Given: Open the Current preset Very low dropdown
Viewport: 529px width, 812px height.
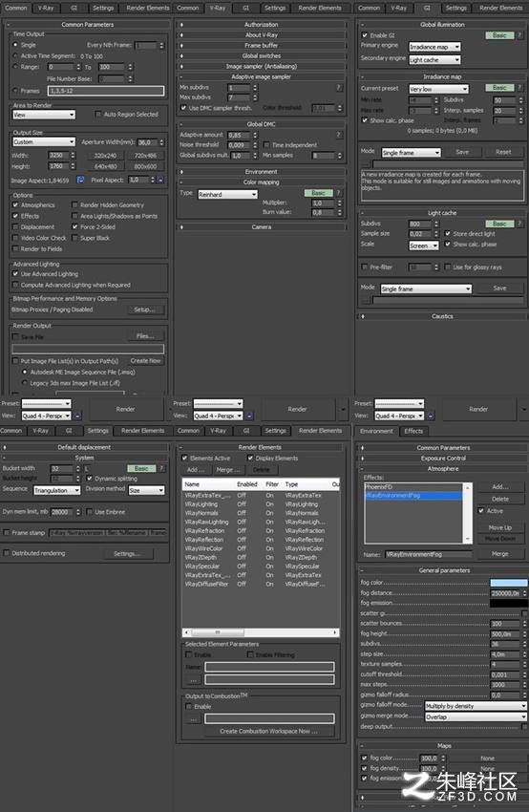Looking at the screenshot, I should 438,89.
